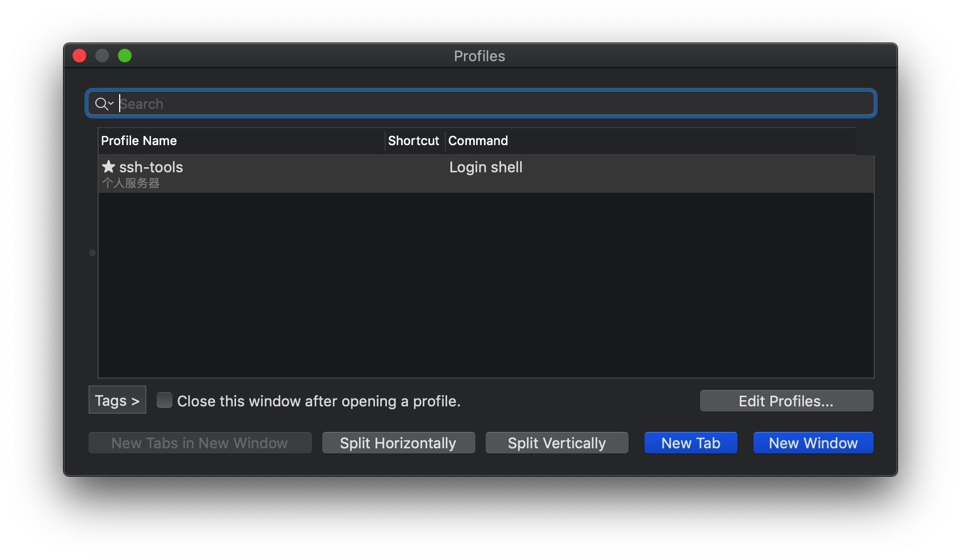Sort by Command column header
Screen dimensions: 961x560
tap(651, 141)
